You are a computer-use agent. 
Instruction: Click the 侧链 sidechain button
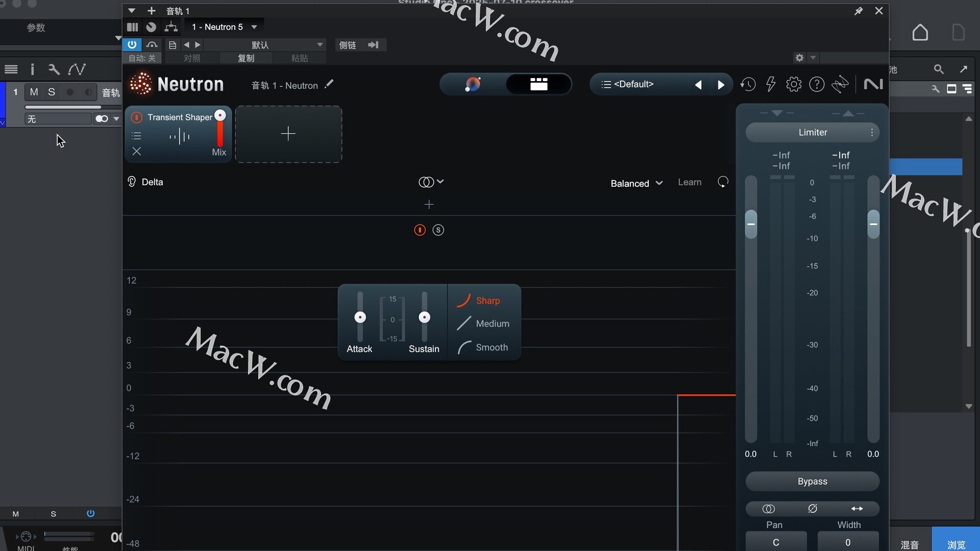click(x=348, y=45)
